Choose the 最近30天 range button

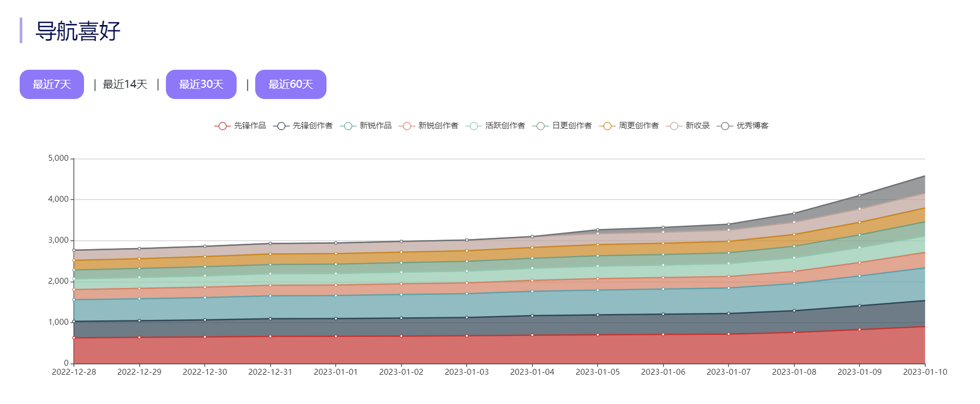(201, 84)
